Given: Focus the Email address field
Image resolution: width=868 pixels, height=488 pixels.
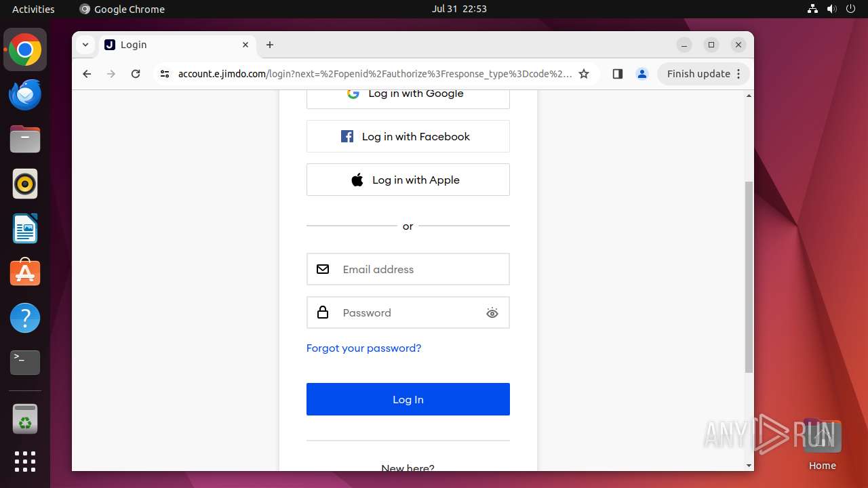Looking at the screenshot, I should pos(408,269).
